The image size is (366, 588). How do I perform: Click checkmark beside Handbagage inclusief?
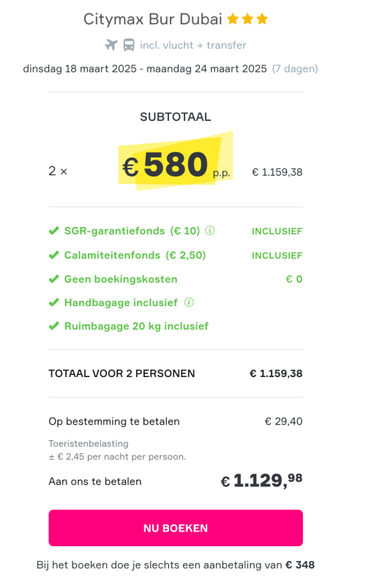[x=54, y=302]
